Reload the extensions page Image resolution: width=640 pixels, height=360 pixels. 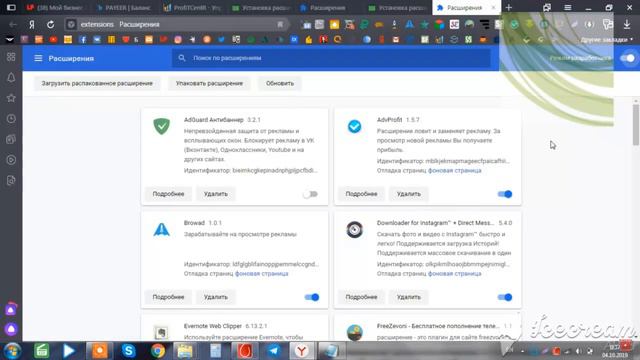pyautogui.click(x=50, y=24)
